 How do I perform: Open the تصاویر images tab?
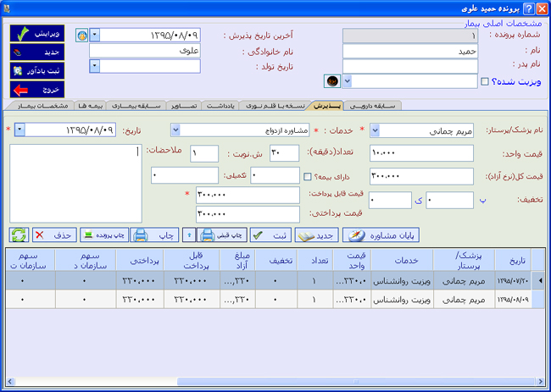(x=184, y=106)
